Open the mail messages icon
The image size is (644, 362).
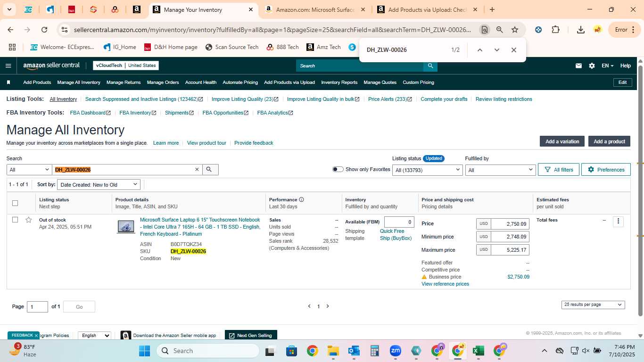tap(578, 66)
